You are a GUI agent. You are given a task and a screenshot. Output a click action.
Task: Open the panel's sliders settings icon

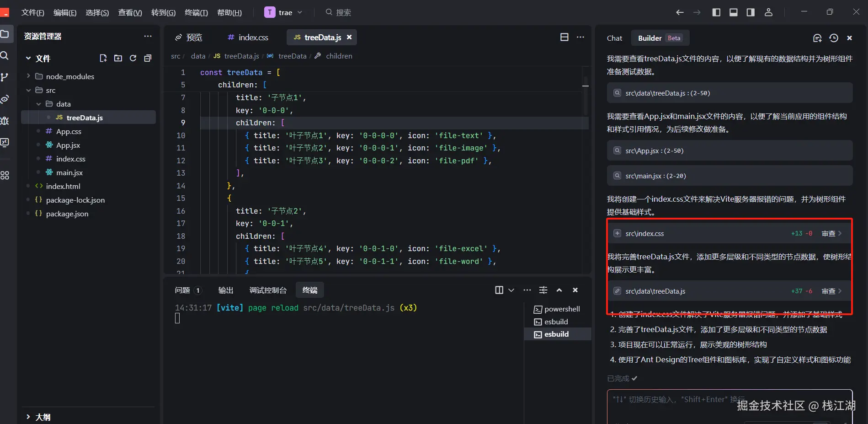pyautogui.click(x=543, y=290)
